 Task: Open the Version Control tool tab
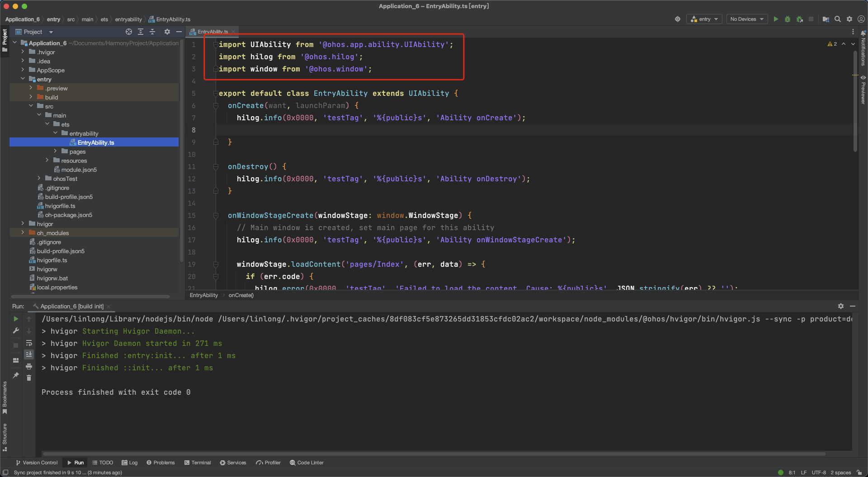pos(37,463)
